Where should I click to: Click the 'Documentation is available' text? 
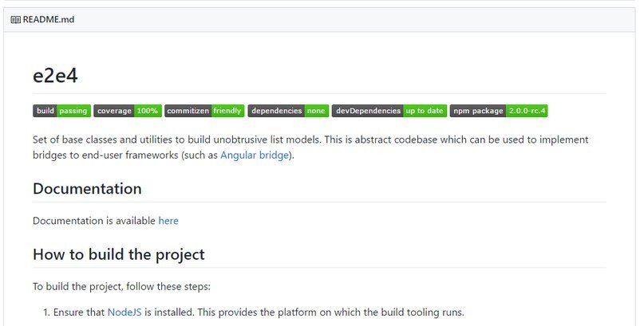coord(94,220)
